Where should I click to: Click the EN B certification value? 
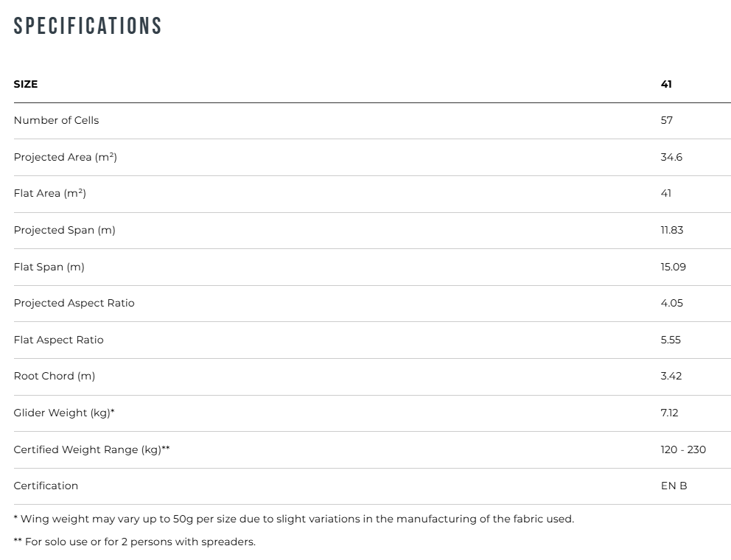tap(674, 486)
